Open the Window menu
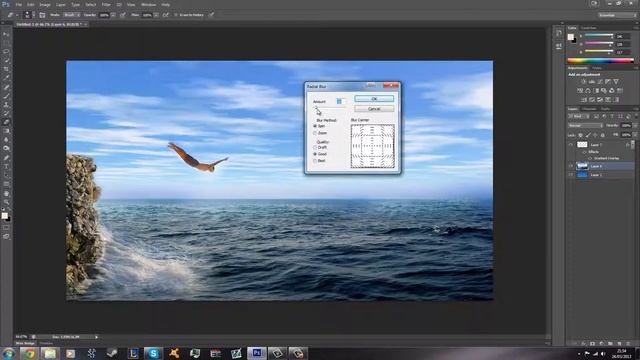The image size is (640, 360). point(148,4)
